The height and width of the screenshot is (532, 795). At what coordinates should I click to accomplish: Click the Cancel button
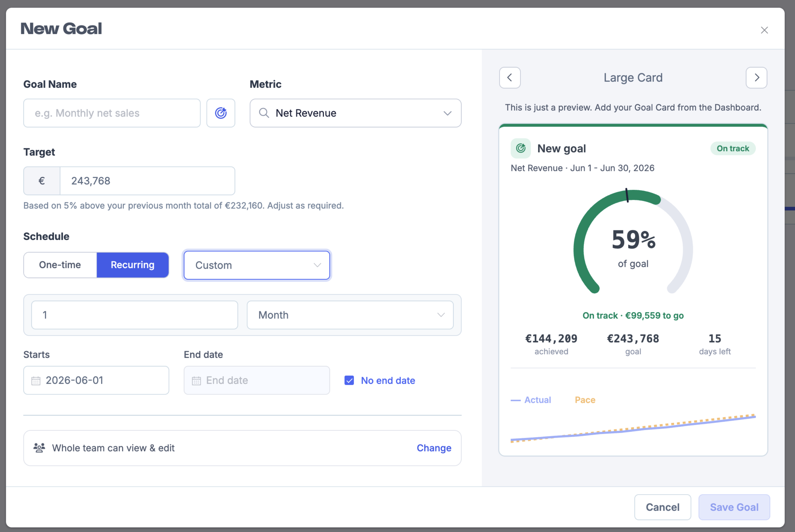(662, 507)
